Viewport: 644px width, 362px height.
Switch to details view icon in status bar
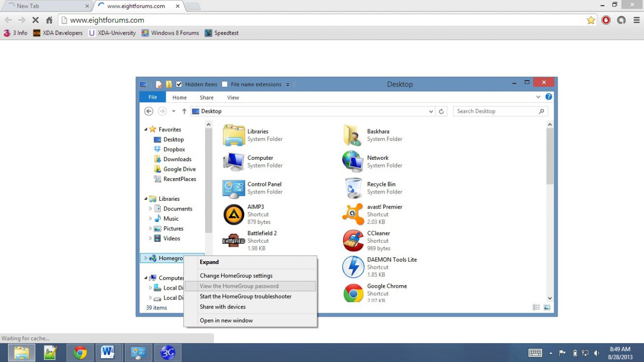pyautogui.click(x=536, y=307)
